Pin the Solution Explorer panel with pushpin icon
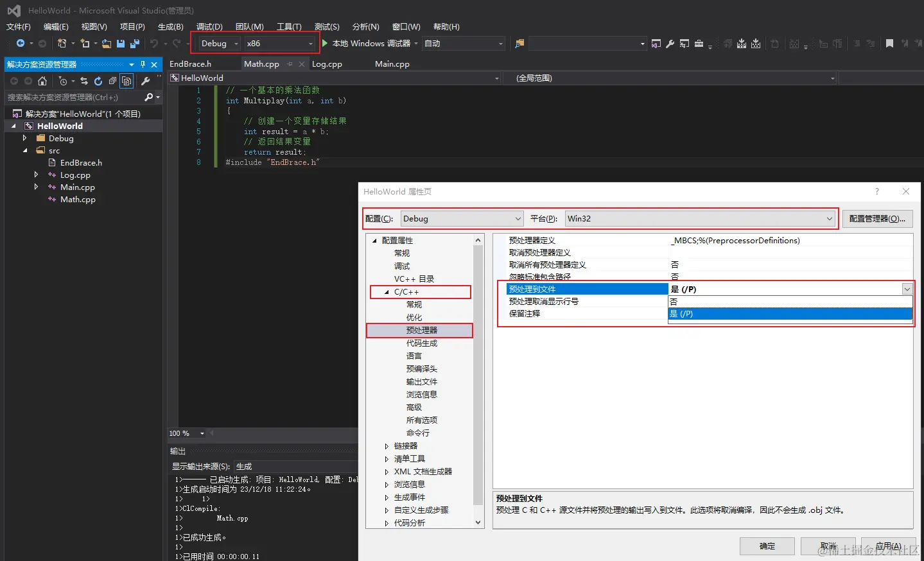 point(143,64)
